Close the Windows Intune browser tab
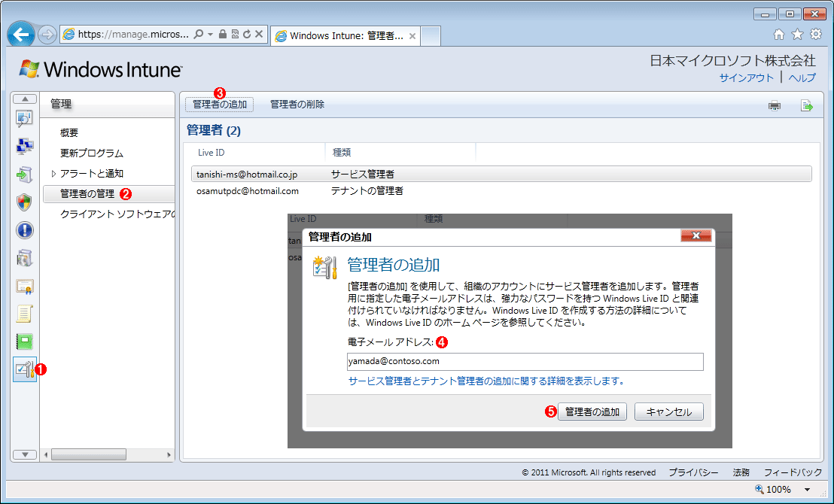 [412, 36]
